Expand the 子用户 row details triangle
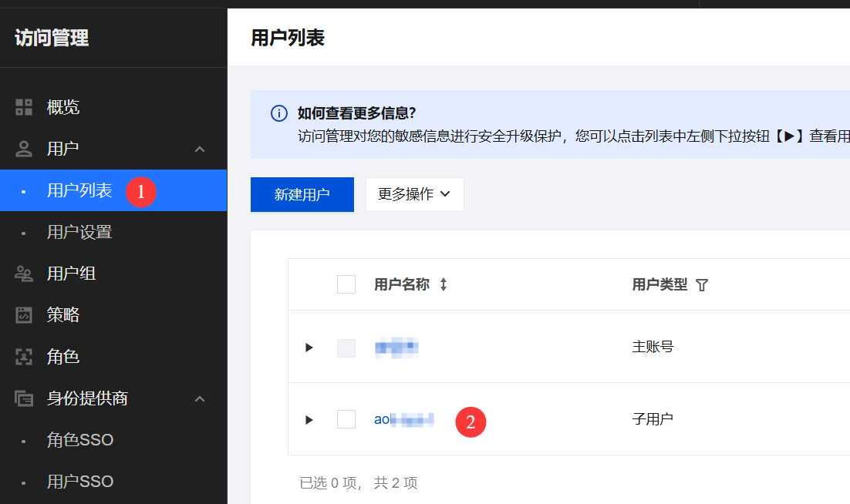This screenshot has width=850, height=504. click(309, 420)
